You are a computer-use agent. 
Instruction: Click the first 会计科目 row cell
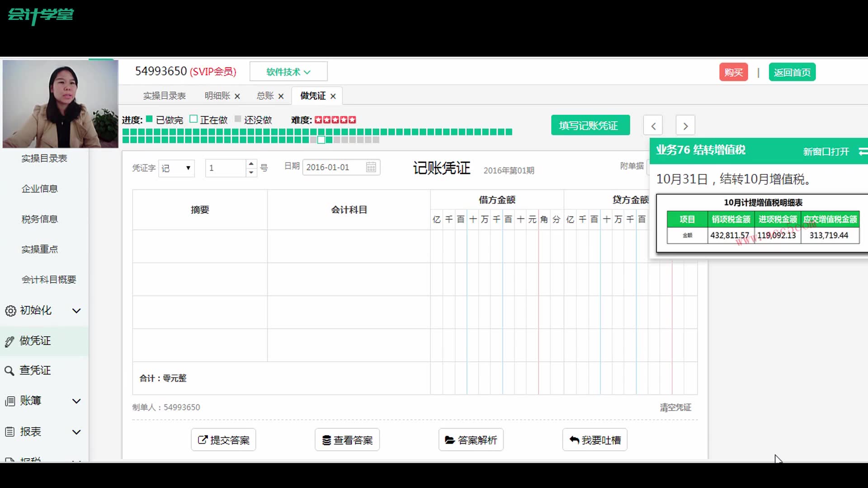tap(349, 246)
